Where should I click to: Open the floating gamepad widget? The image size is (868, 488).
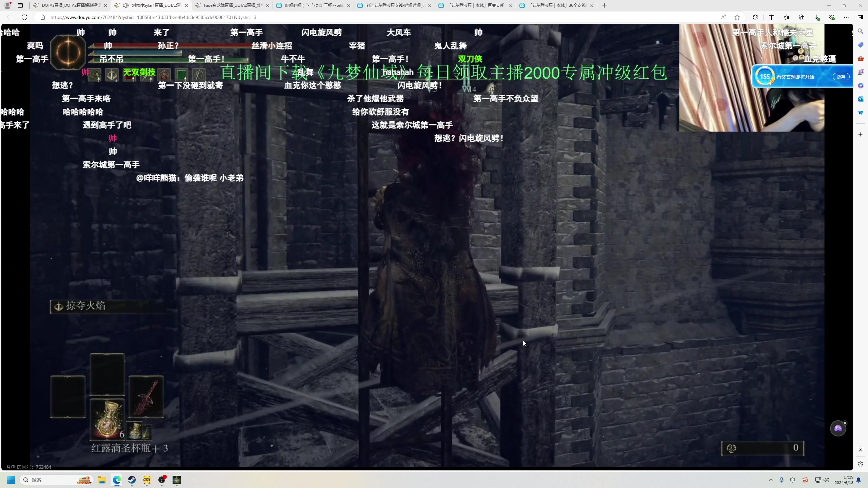click(838, 429)
